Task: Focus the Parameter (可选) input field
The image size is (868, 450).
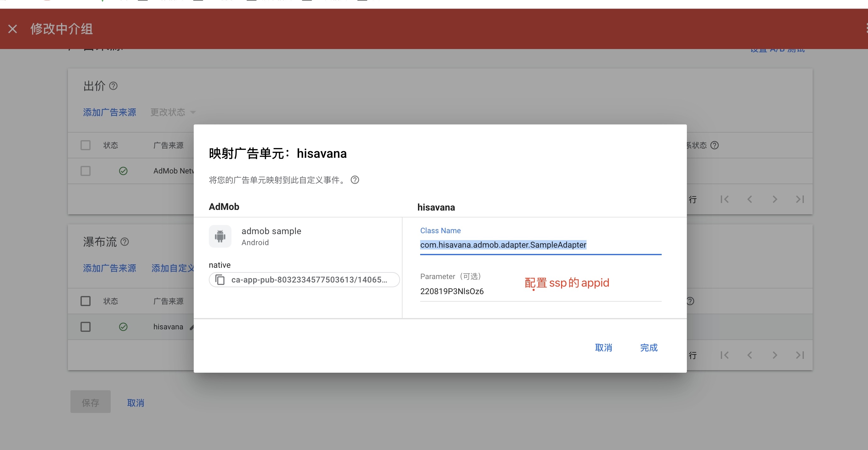Action: (x=541, y=291)
